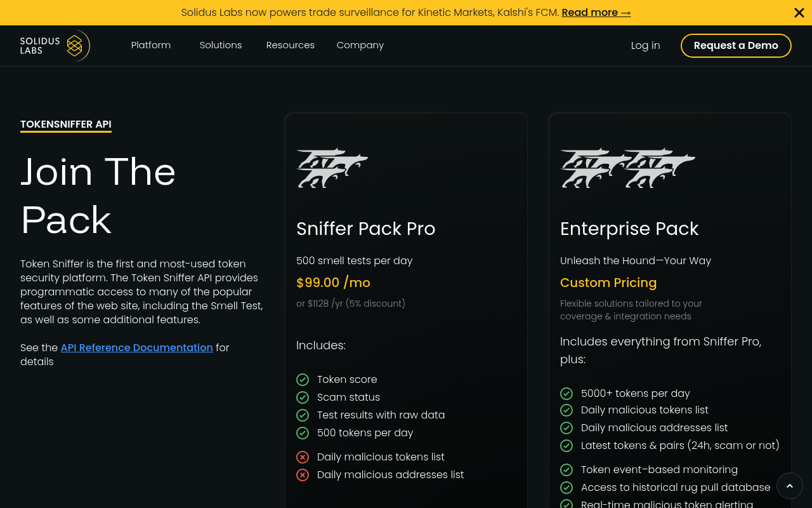Viewport: 812px width, 508px height.
Task: Click Latest tokens & pairs feature text
Action: tap(680, 445)
